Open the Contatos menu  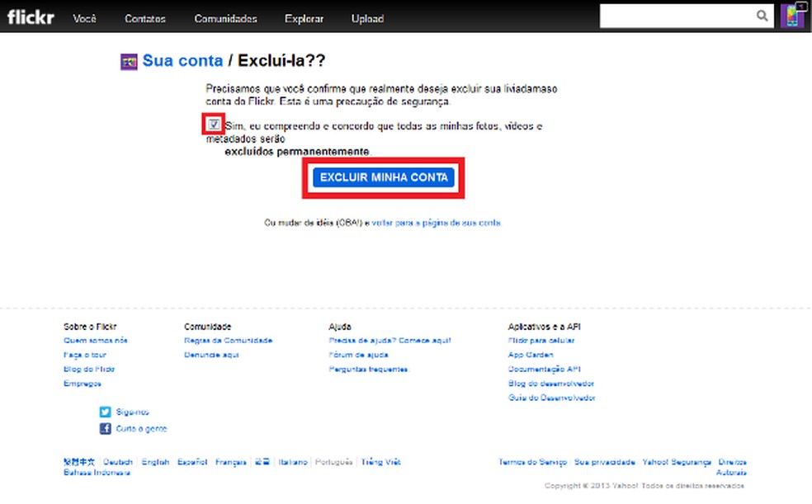[144, 17]
